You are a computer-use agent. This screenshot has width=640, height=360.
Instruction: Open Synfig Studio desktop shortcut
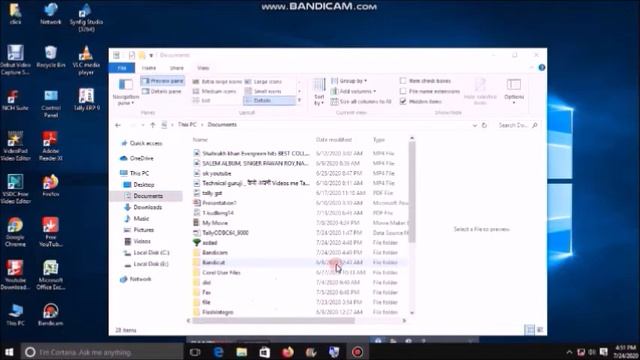tap(86, 17)
